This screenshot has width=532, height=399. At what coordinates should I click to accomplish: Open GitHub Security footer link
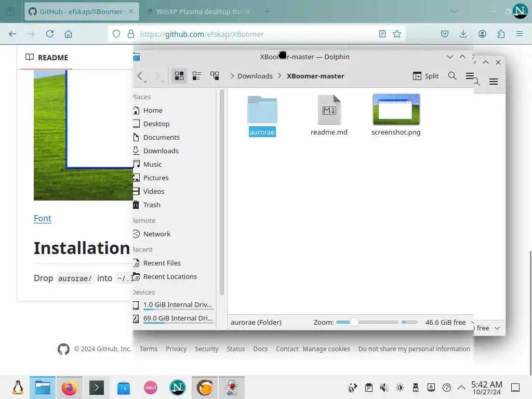pos(207,349)
